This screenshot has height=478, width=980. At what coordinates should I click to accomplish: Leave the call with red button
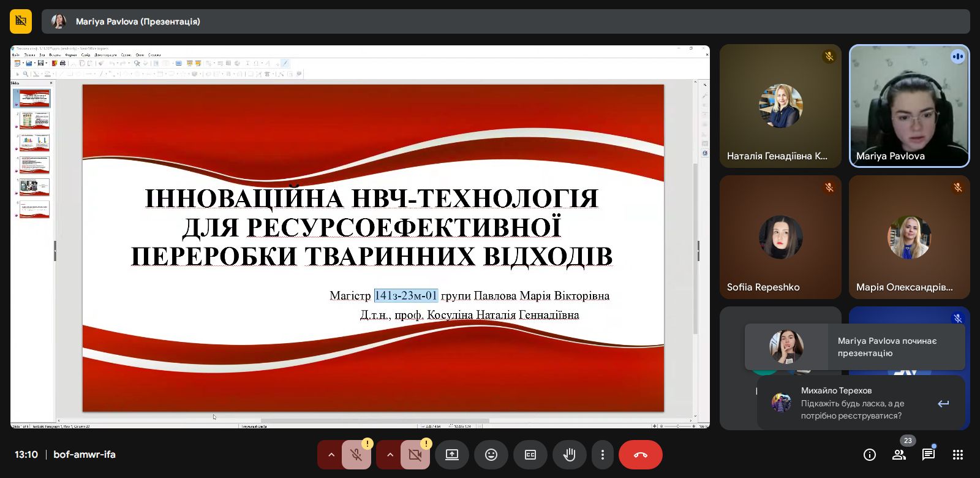pos(640,455)
